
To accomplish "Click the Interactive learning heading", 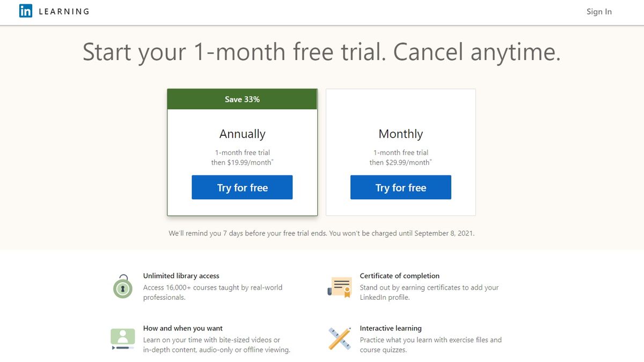I will pos(391,328).
